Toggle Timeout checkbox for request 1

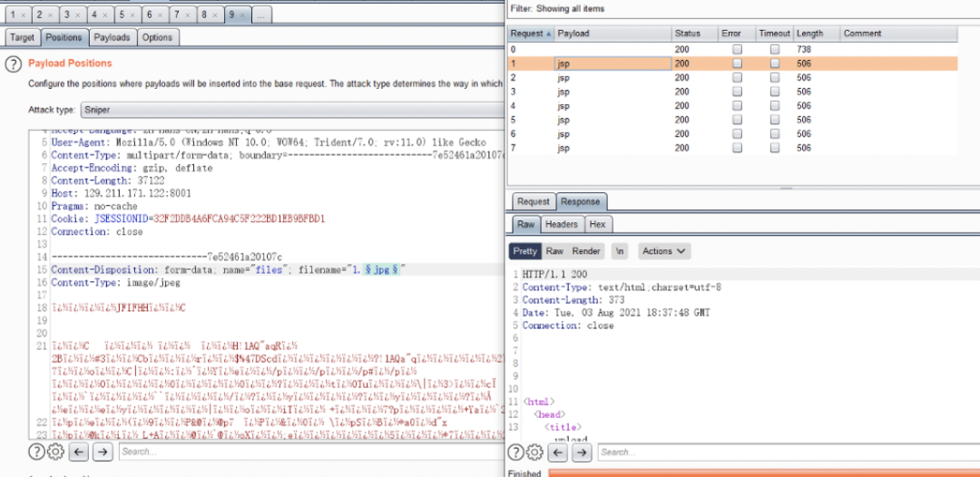(775, 64)
